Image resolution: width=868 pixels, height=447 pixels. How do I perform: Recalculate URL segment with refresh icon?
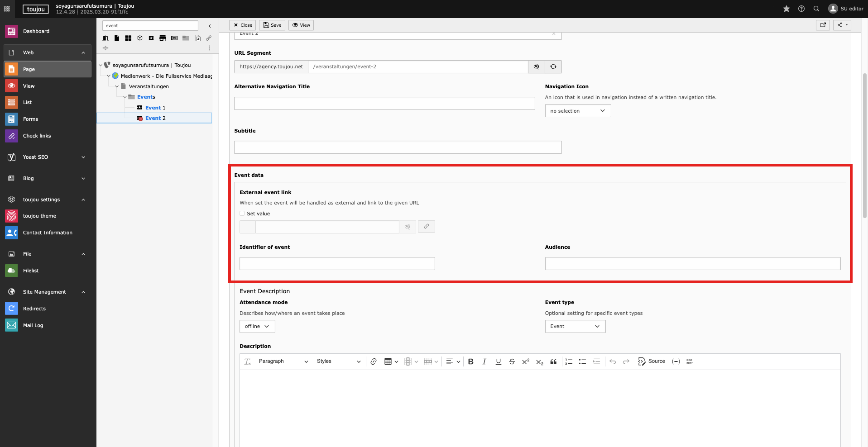click(x=553, y=67)
